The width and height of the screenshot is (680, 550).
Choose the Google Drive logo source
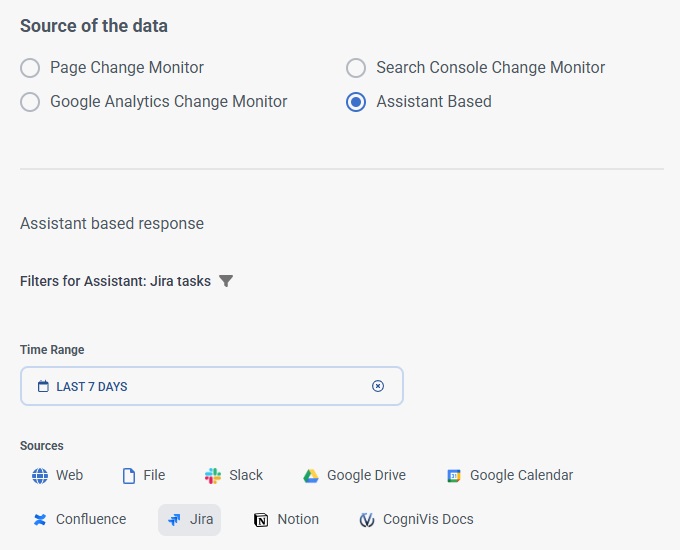pos(311,476)
